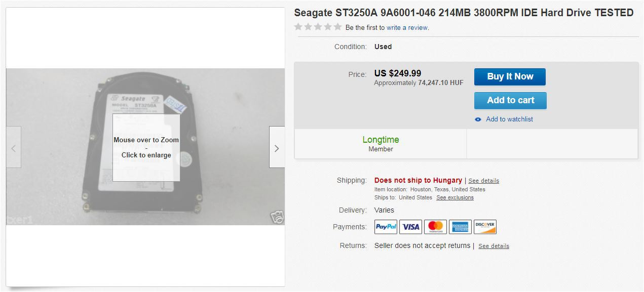Open the Add to watchlist link

coord(509,119)
